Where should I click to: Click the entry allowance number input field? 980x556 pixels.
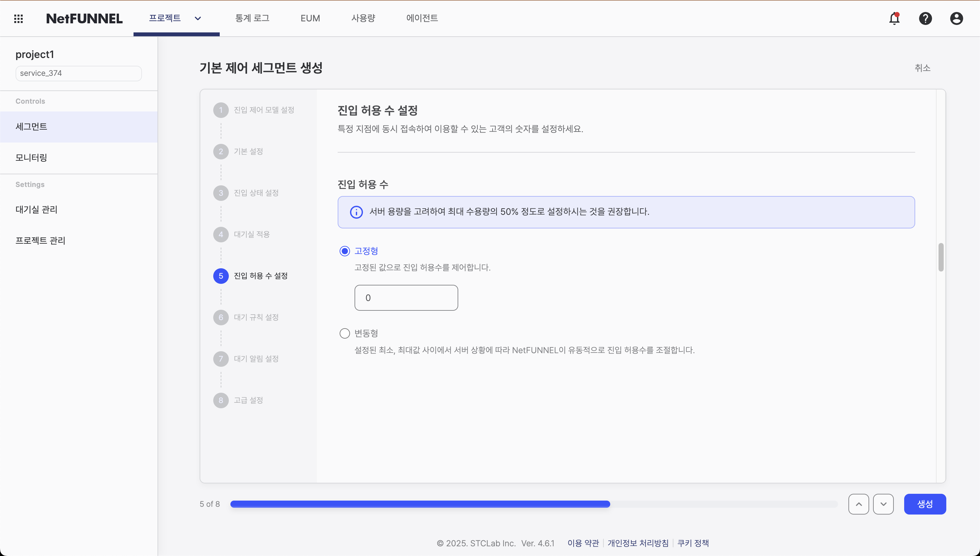click(x=406, y=297)
